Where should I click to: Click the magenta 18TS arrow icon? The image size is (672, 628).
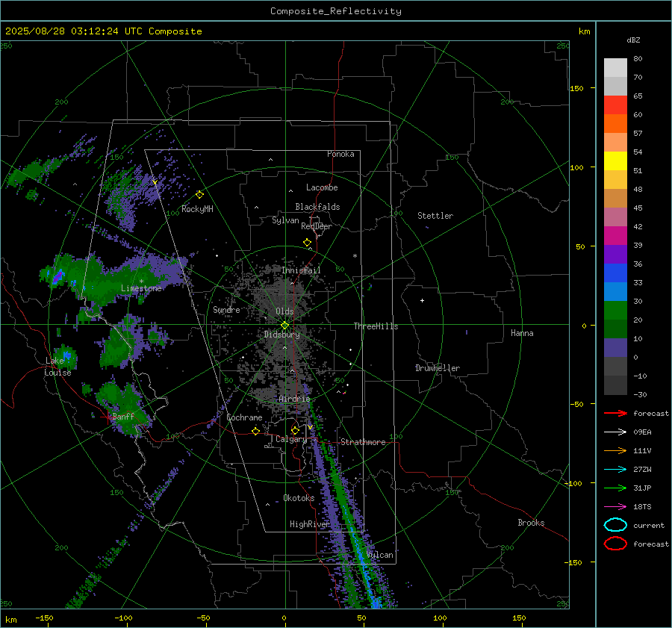click(x=615, y=507)
